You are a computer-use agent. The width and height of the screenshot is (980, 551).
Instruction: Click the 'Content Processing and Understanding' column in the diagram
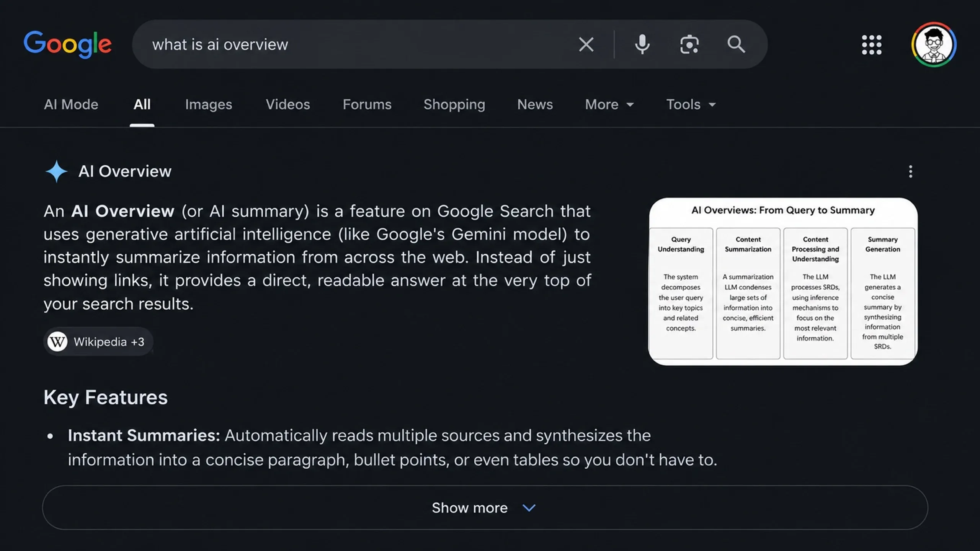pyautogui.click(x=815, y=293)
